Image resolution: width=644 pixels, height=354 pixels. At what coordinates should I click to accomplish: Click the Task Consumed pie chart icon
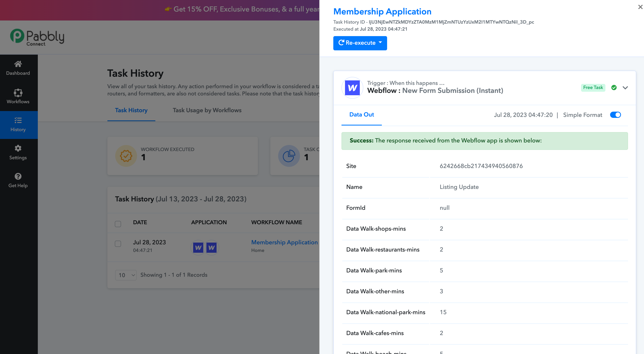(x=289, y=156)
